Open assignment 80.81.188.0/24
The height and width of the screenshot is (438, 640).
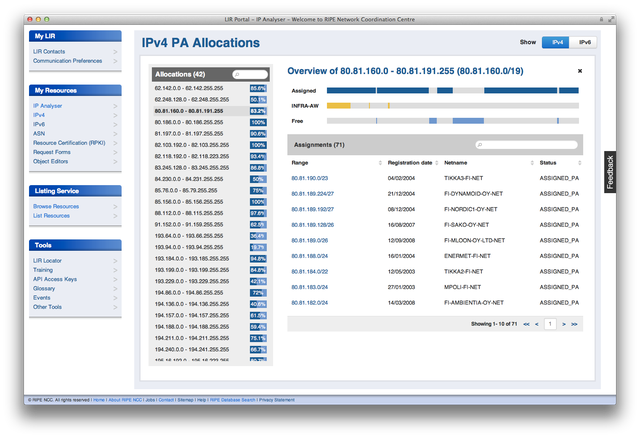coord(309,256)
